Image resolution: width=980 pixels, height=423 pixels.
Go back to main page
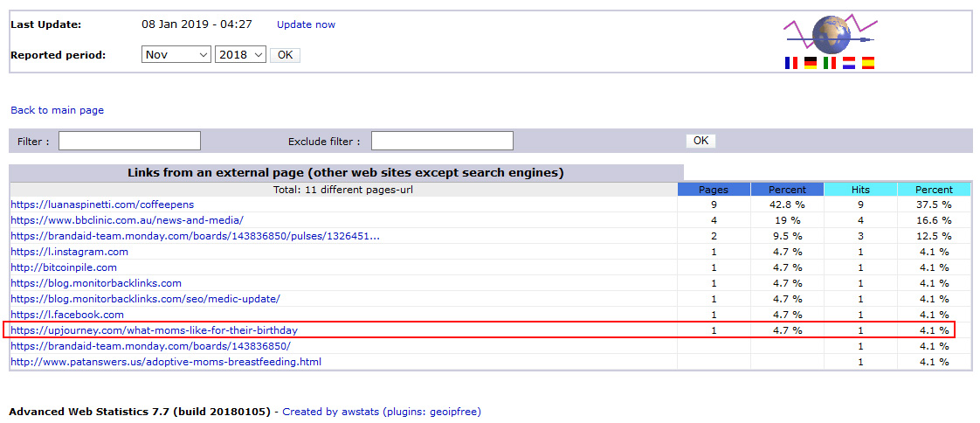point(57,110)
